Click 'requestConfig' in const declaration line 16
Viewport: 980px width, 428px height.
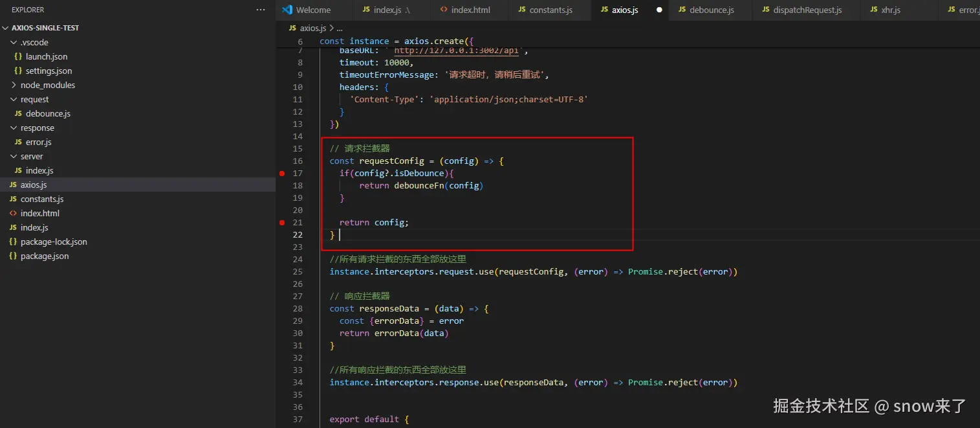(391, 161)
